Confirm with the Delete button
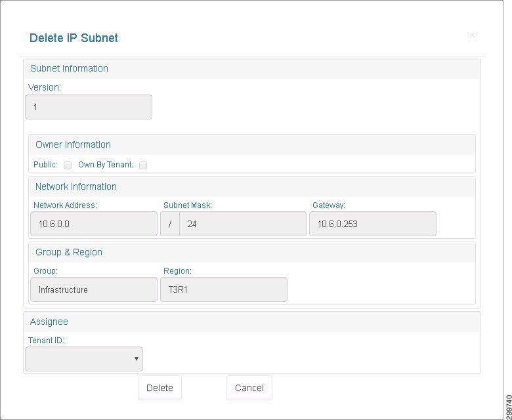 tap(160, 388)
